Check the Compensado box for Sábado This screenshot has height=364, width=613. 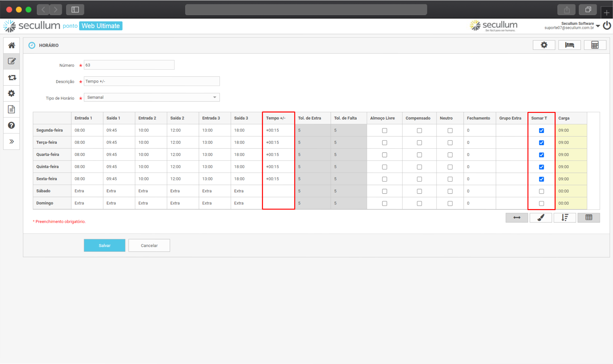pos(419,191)
